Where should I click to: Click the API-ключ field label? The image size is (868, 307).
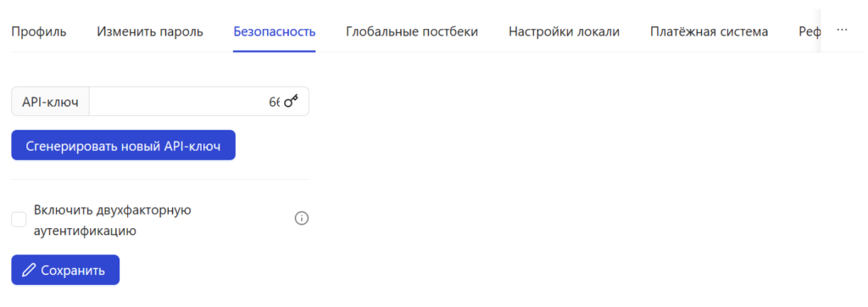pos(50,102)
